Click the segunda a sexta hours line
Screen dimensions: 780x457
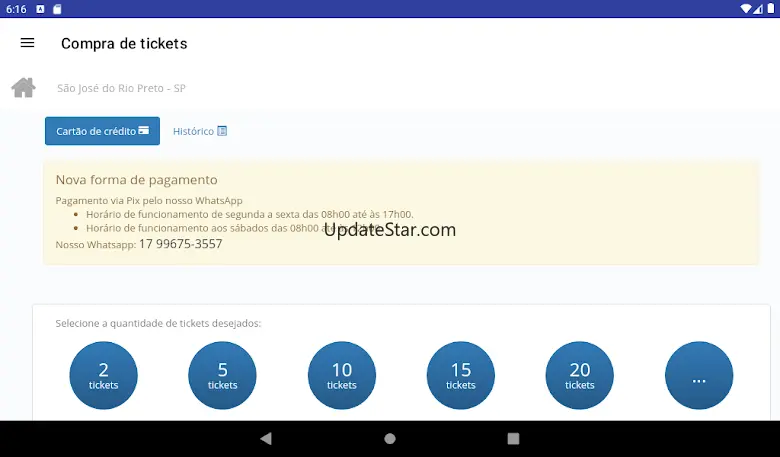click(250, 214)
